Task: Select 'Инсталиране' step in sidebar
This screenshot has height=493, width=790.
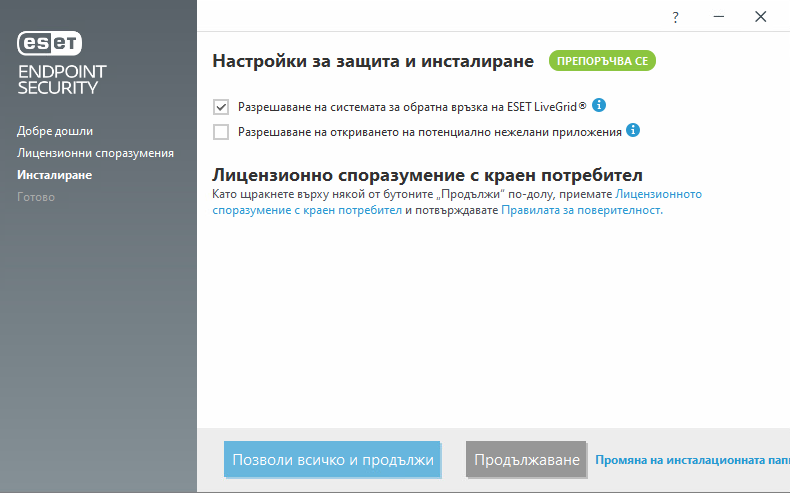Action: [54, 175]
